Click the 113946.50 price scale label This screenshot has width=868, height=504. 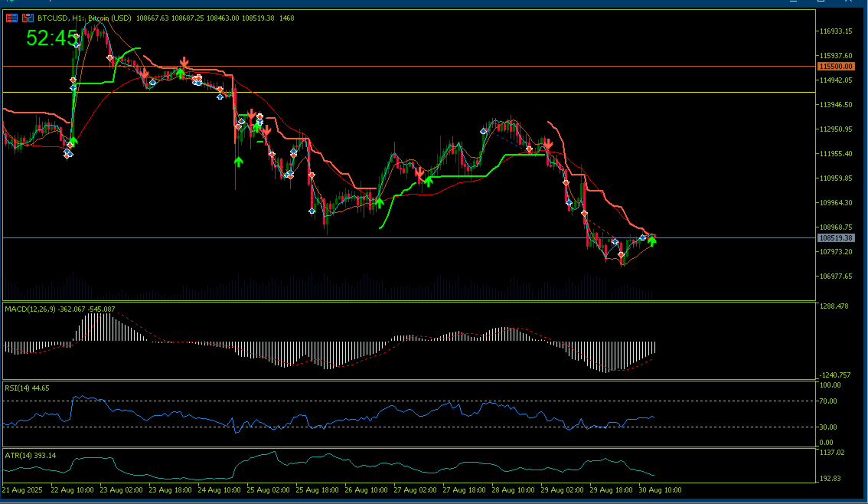point(836,105)
